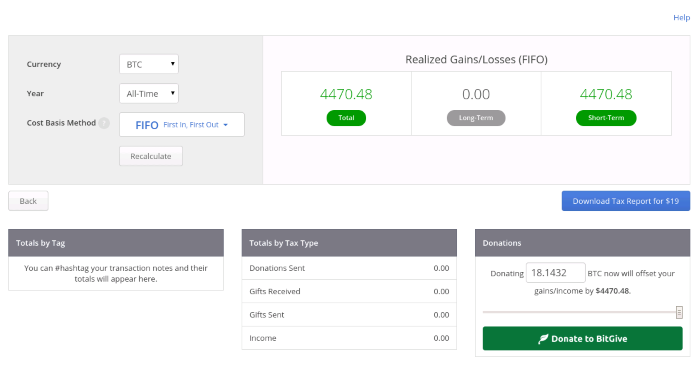Open the Help link

(681, 17)
